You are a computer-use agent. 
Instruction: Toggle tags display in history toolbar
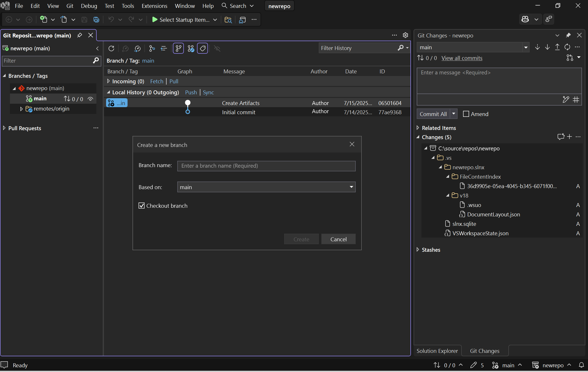coord(202,48)
